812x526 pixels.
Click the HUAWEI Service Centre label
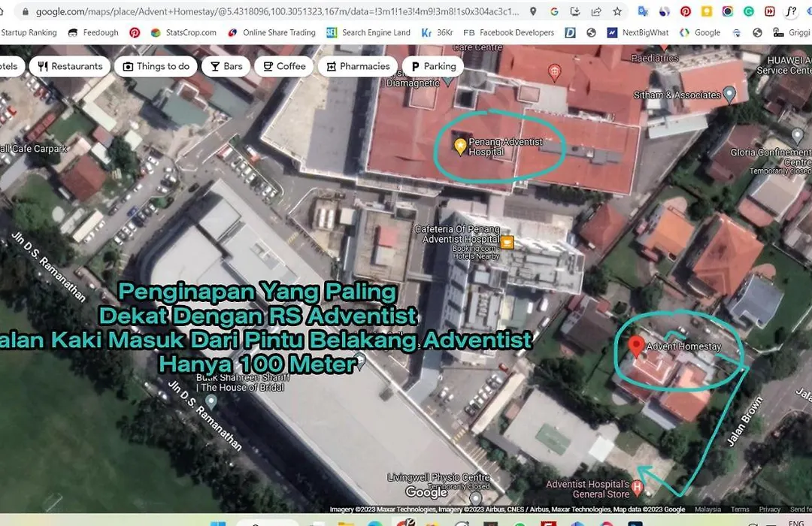784,65
